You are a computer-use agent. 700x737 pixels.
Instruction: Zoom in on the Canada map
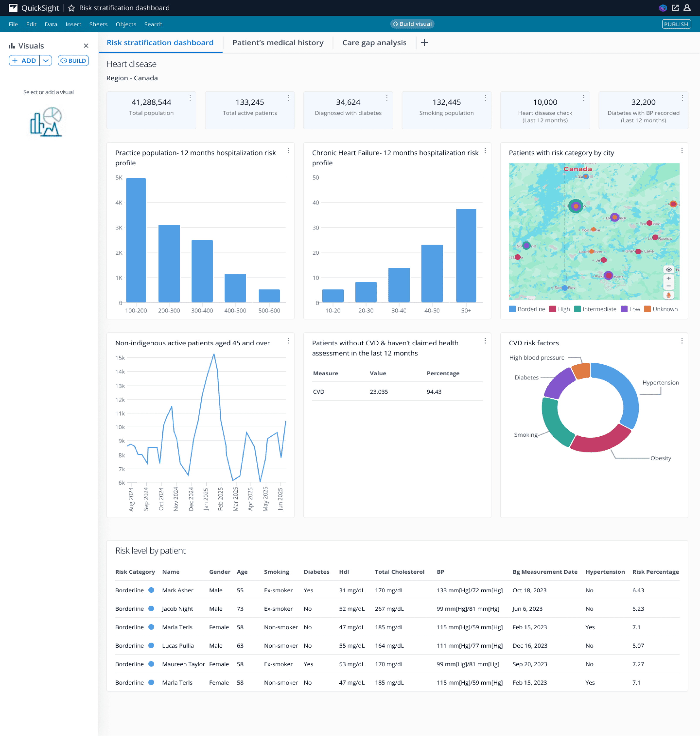point(668,278)
